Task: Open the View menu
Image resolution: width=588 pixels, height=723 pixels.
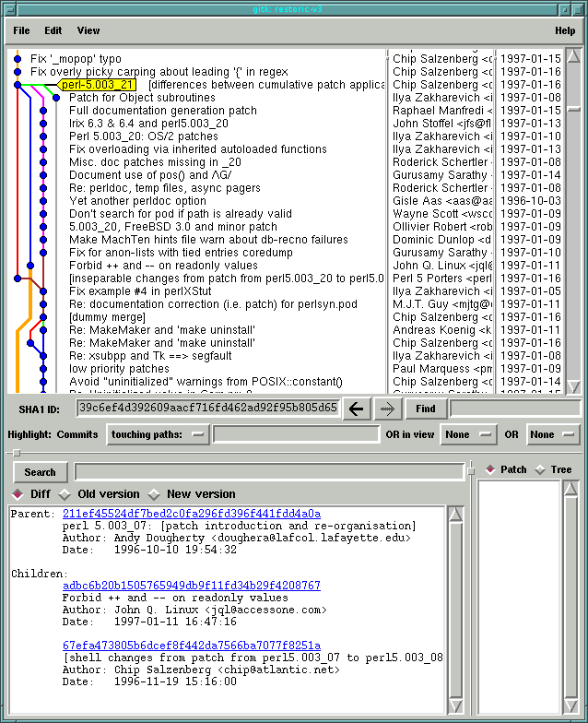Action: point(88,31)
